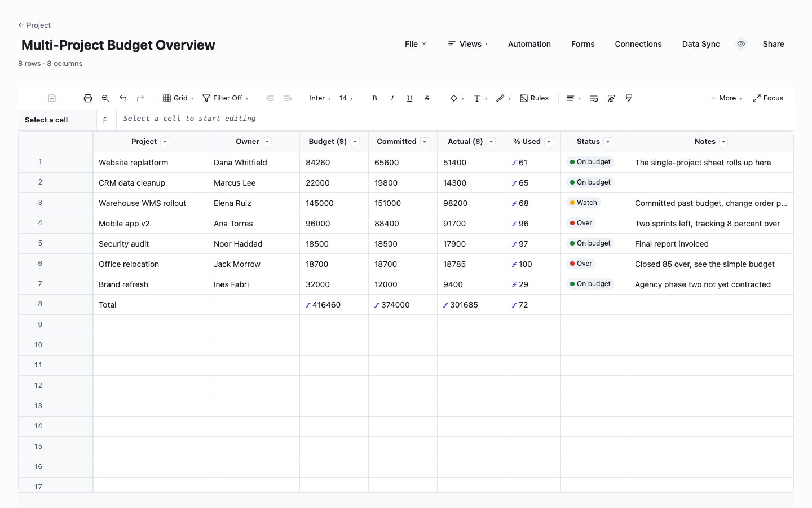Toggle bold formatting
This screenshot has height=508, width=812.
coord(374,98)
